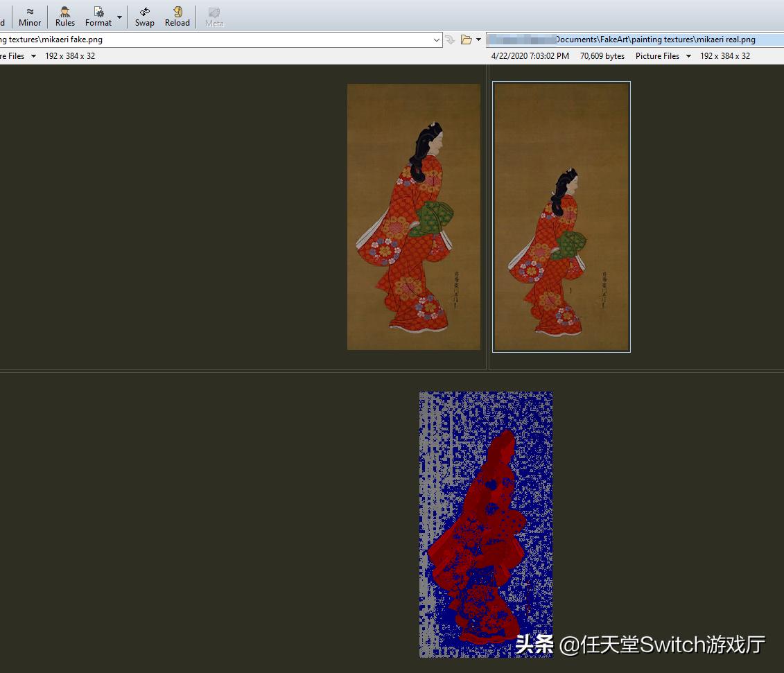Image resolution: width=784 pixels, height=673 pixels.
Task: Click the greyed-out Meta toolbar button
Action: click(x=214, y=17)
